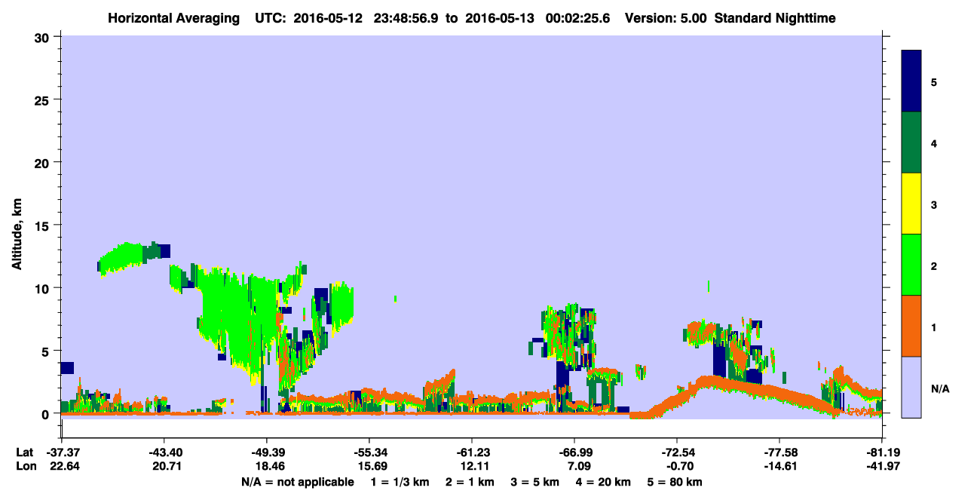Click colorbar label 'N/A'
980x503 pixels.
coord(939,389)
